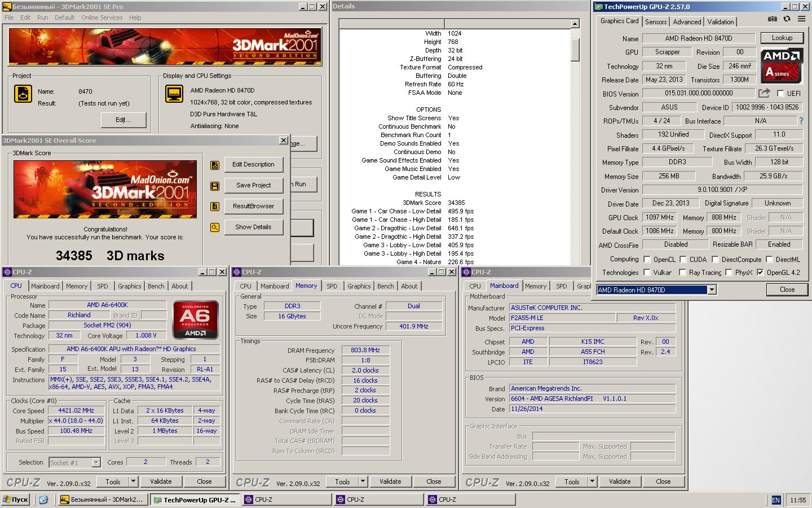Click the BIOS version export arrow icon
812x508 pixels.
click(764, 93)
